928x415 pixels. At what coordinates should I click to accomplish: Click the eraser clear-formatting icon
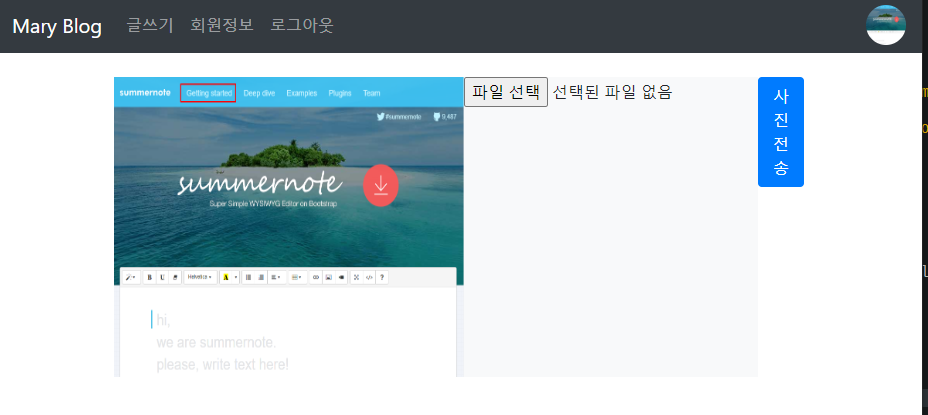[175, 277]
